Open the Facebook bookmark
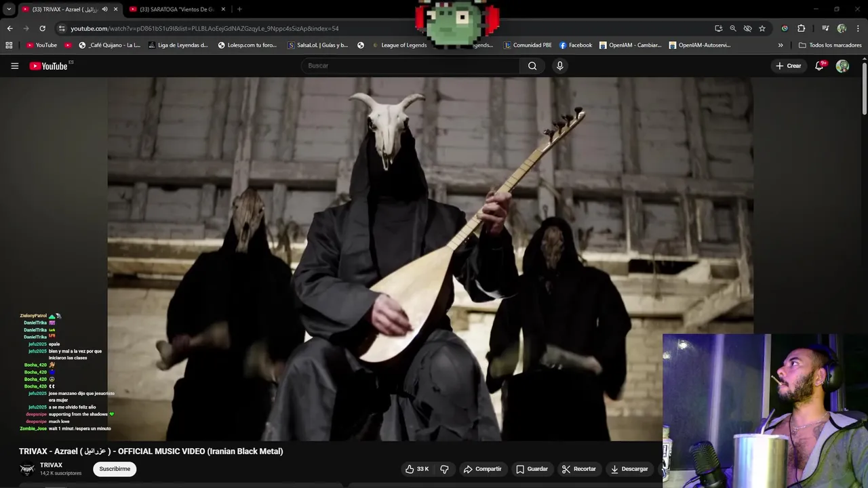 576,45
